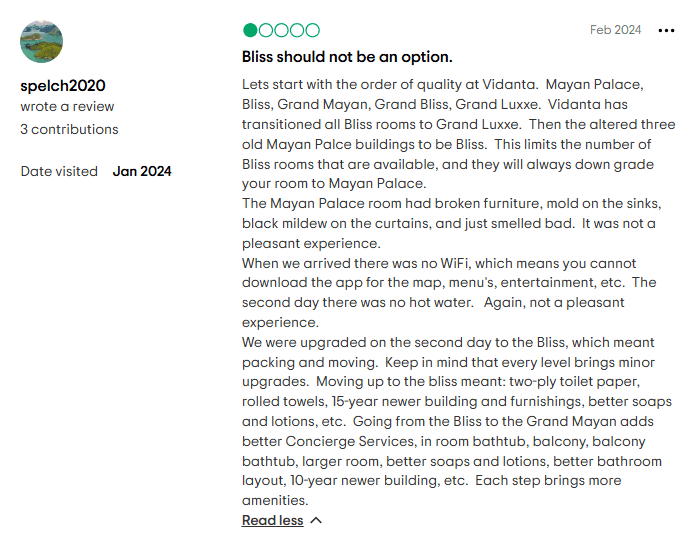Click the "wrote a review" text
Image resolution: width=699 pixels, height=534 pixels.
[67, 107]
